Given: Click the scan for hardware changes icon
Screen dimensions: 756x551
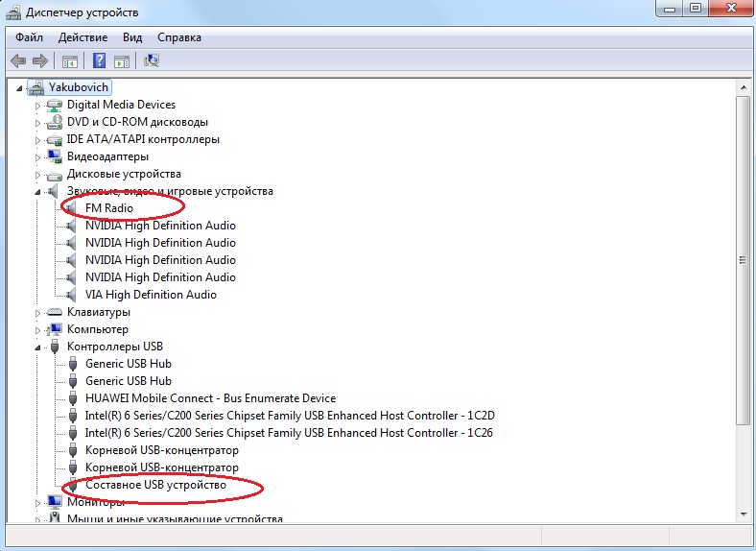Looking at the screenshot, I should coord(151,60).
